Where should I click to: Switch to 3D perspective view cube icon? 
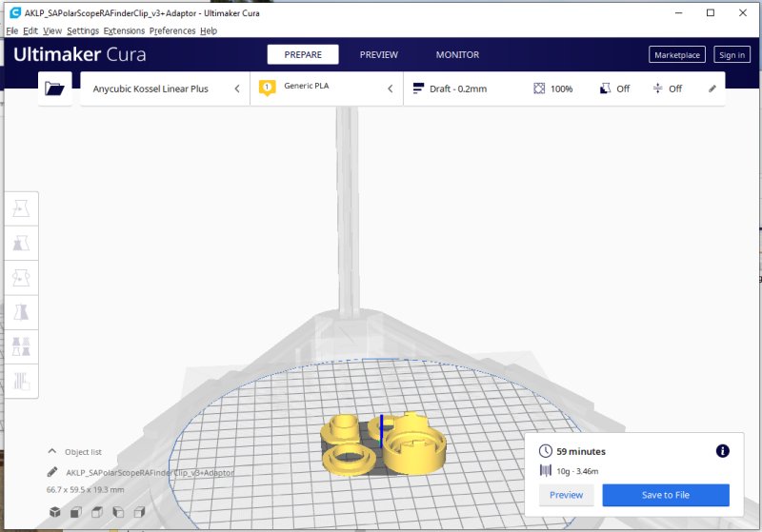pyautogui.click(x=55, y=512)
